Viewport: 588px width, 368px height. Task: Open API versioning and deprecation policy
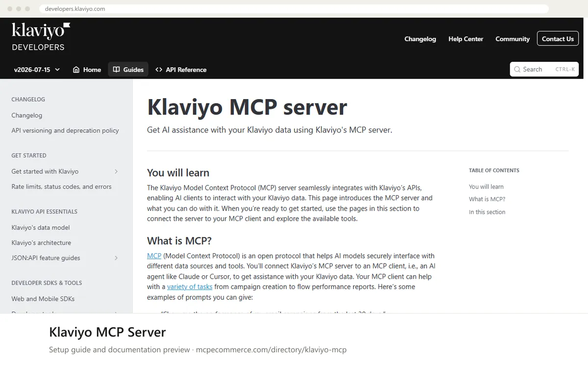(65, 131)
